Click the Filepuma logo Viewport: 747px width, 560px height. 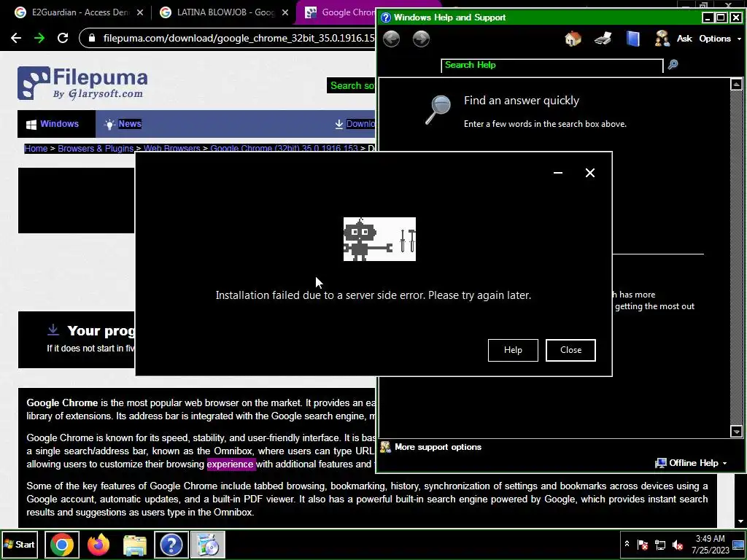[x=82, y=83]
